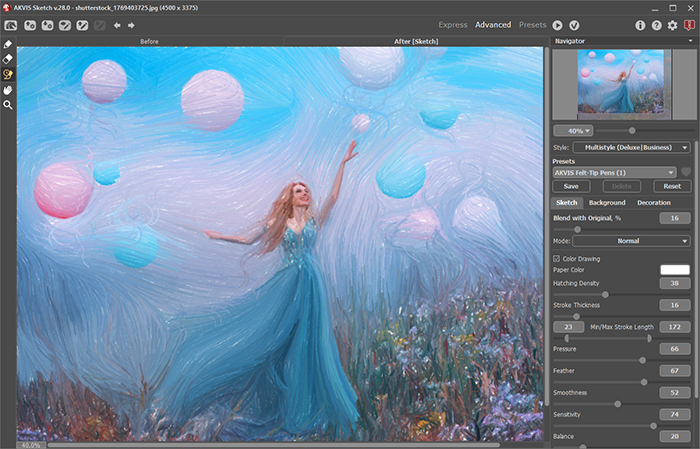
Task: Switch to the Background tab
Action: pos(607,203)
